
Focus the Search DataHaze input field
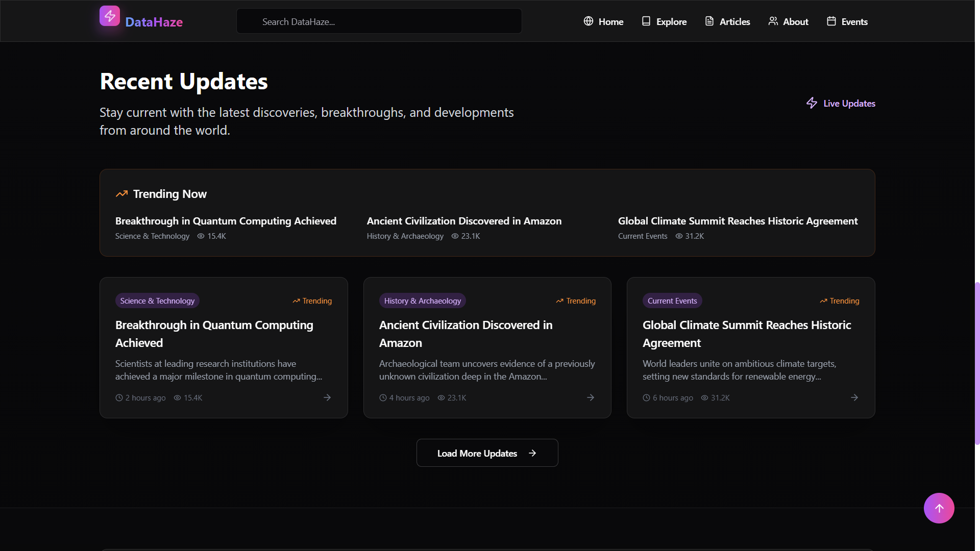(x=379, y=21)
